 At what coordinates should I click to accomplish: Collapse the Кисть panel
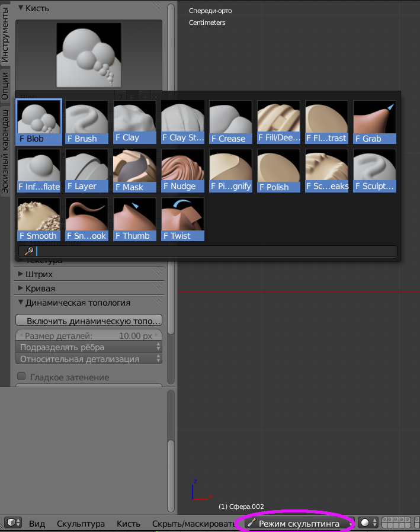[x=21, y=8]
